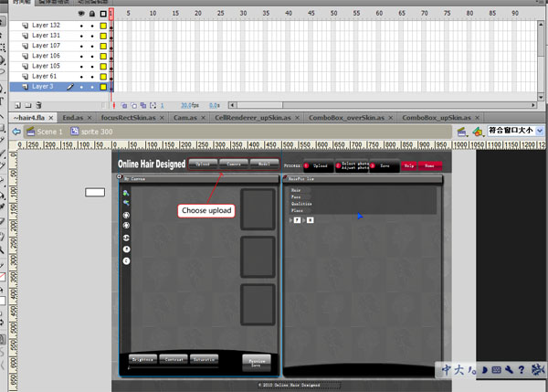Switch to the ComboBox_overSkin.as tab
This screenshot has height=392, width=548.
pos(346,118)
